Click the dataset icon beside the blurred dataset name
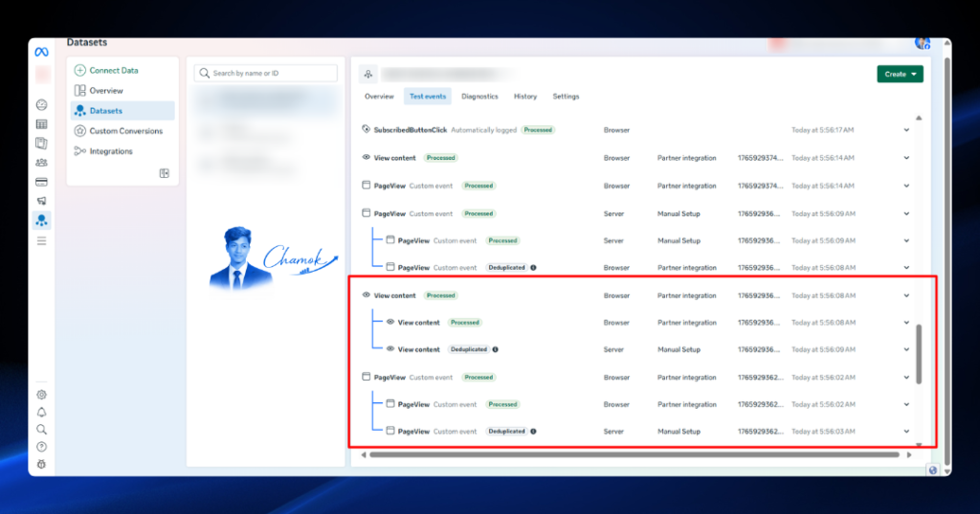980x514 pixels. pos(368,75)
